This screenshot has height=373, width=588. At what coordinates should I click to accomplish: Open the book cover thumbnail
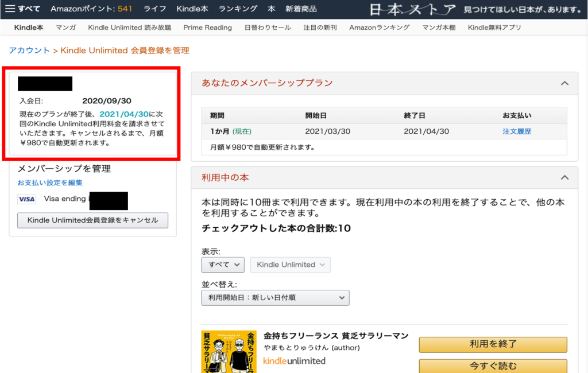229,352
